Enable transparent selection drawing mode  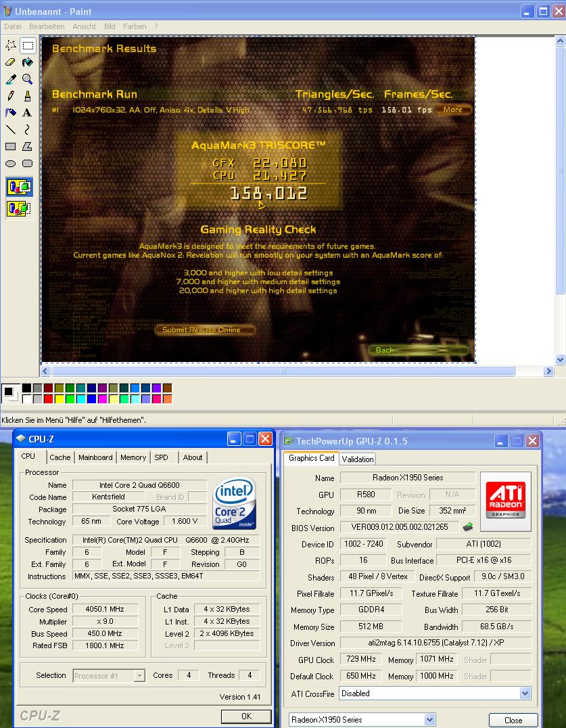click(20, 208)
